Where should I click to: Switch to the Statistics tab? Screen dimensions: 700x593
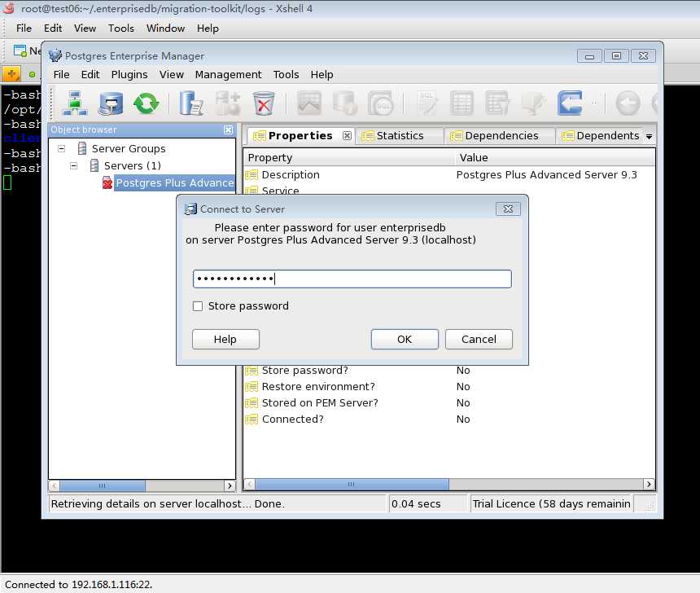[400, 136]
